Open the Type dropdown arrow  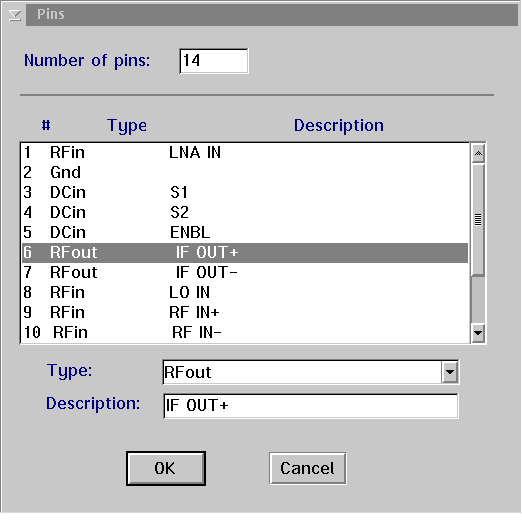pos(450,372)
